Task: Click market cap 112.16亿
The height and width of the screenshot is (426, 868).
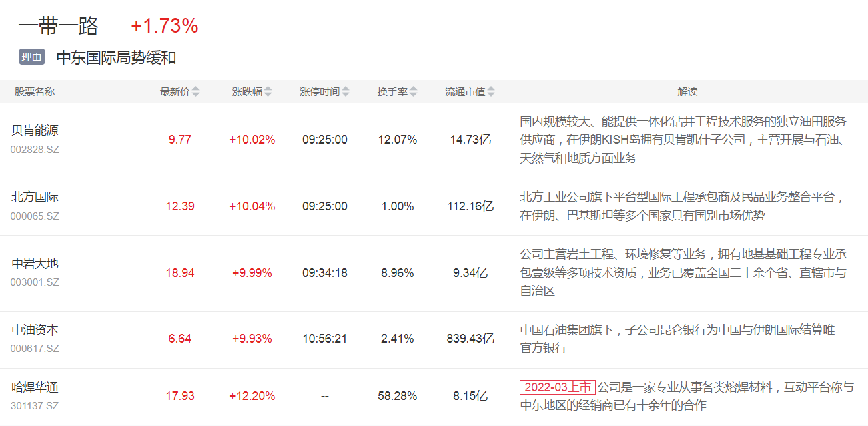Action: click(470, 206)
